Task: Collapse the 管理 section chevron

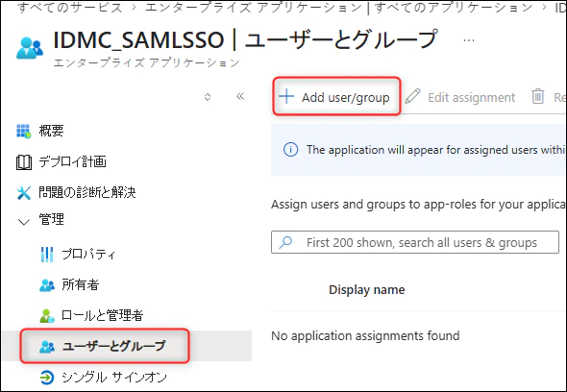Action: (23, 221)
